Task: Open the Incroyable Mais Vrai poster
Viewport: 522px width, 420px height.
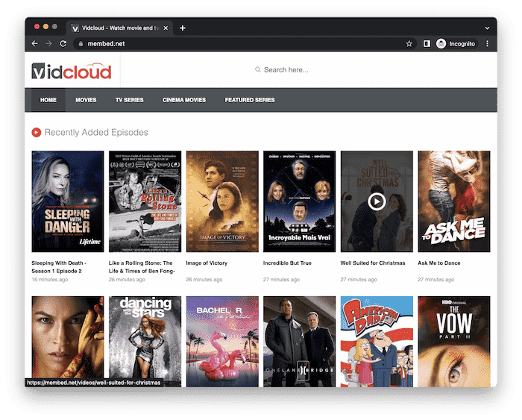Action: (x=300, y=201)
